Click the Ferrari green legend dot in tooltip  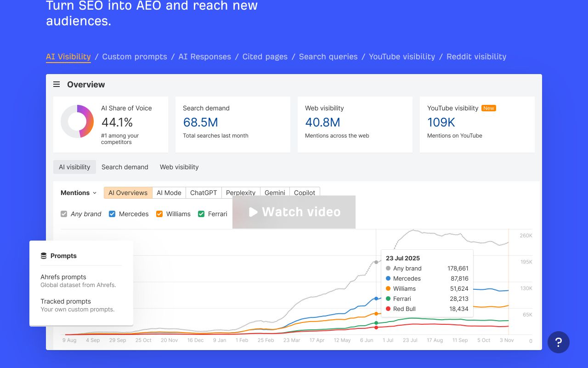[x=388, y=299]
